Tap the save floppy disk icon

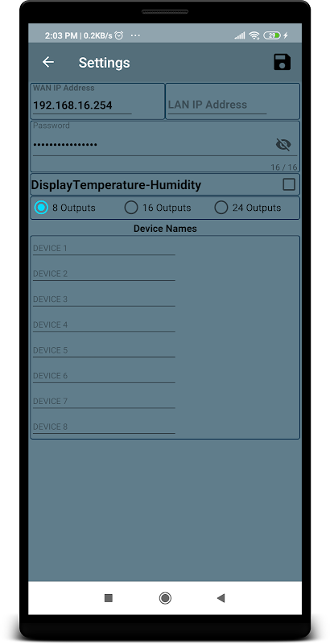282,62
